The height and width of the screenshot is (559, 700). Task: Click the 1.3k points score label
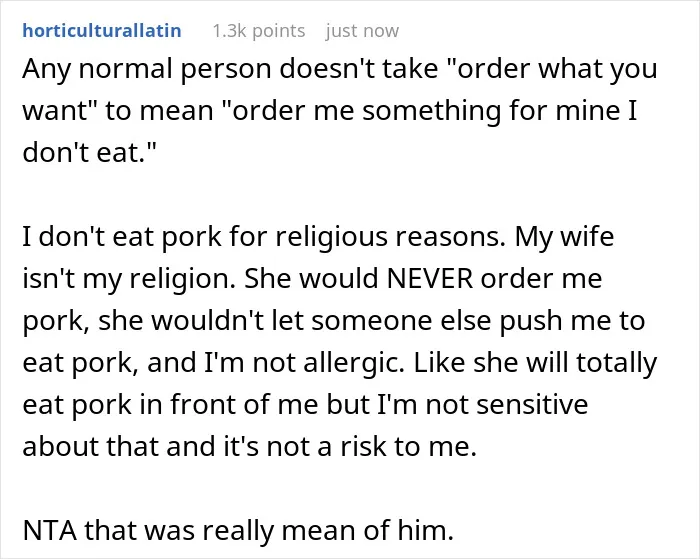[258, 31]
